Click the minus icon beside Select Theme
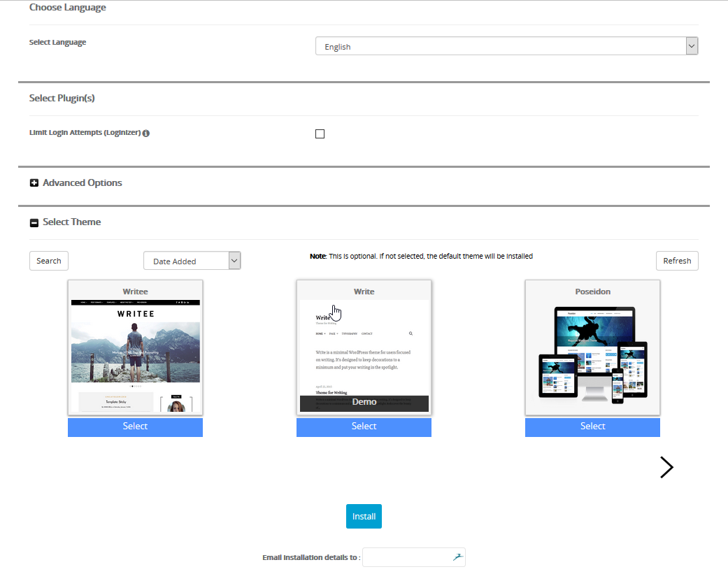This screenshot has height=581, width=728. tap(34, 222)
